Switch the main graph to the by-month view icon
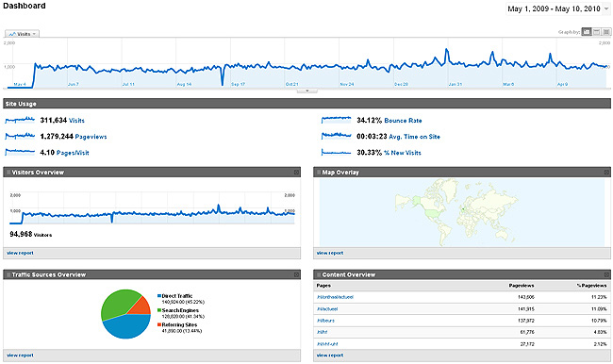Screen dimensions: 613x364 tap(606, 32)
